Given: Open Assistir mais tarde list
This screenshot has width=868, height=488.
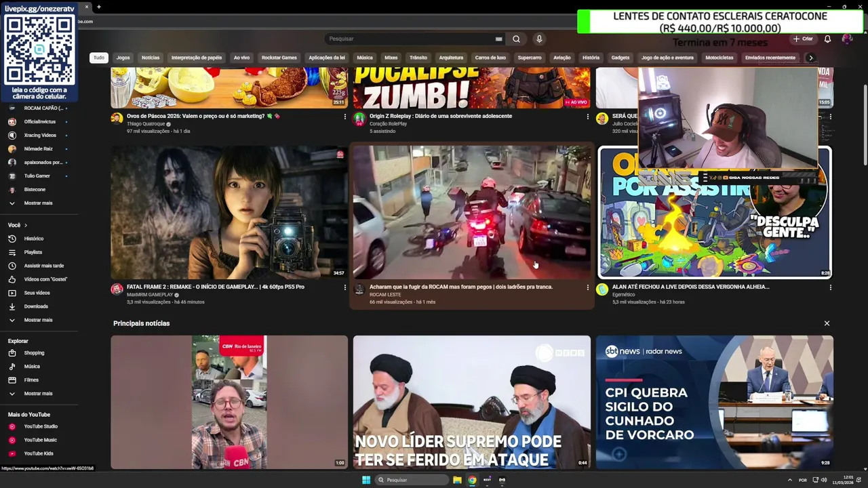Looking at the screenshot, I should (44, 266).
